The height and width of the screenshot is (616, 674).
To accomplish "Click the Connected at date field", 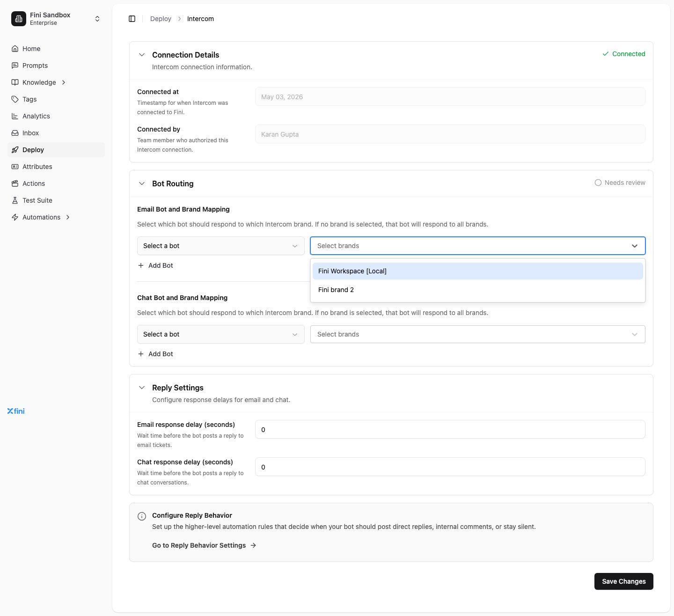I will pos(450,96).
